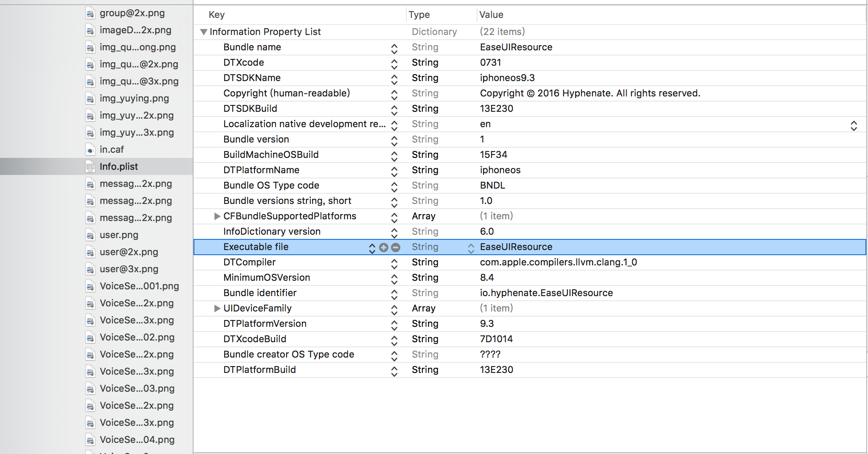This screenshot has height=454, width=868.
Task: Click the 'Dictionary' type of Information Property List
Action: click(434, 32)
